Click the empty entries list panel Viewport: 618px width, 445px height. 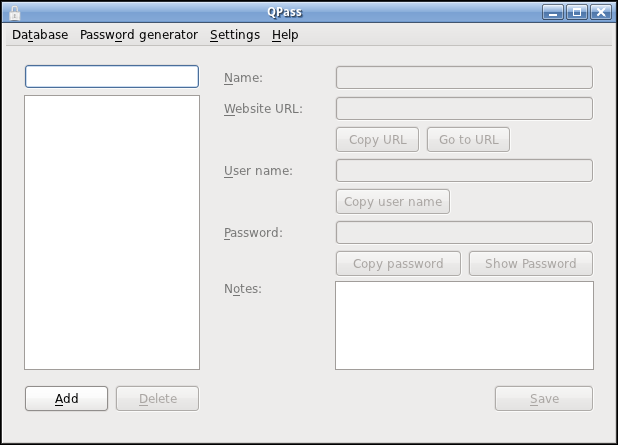[112, 233]
